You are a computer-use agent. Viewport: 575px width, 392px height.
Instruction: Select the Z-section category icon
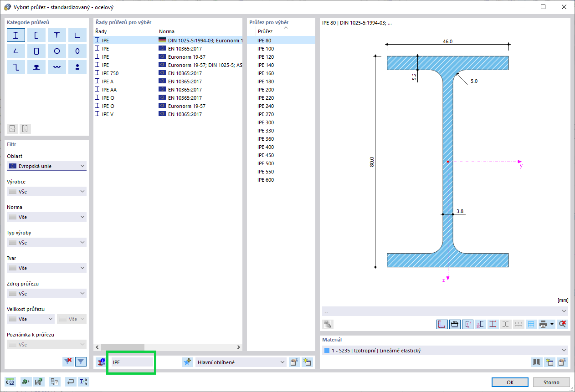tap(16, 67)
